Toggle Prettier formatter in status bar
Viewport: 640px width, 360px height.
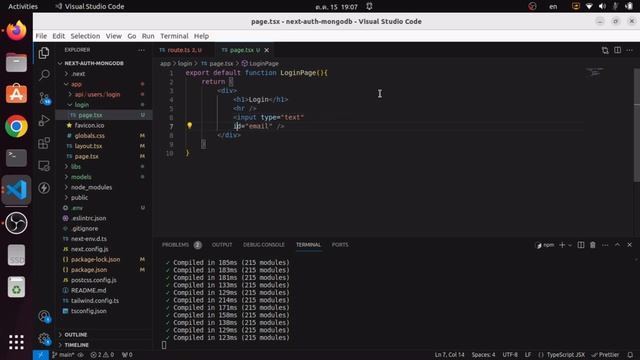coord(605,355)
